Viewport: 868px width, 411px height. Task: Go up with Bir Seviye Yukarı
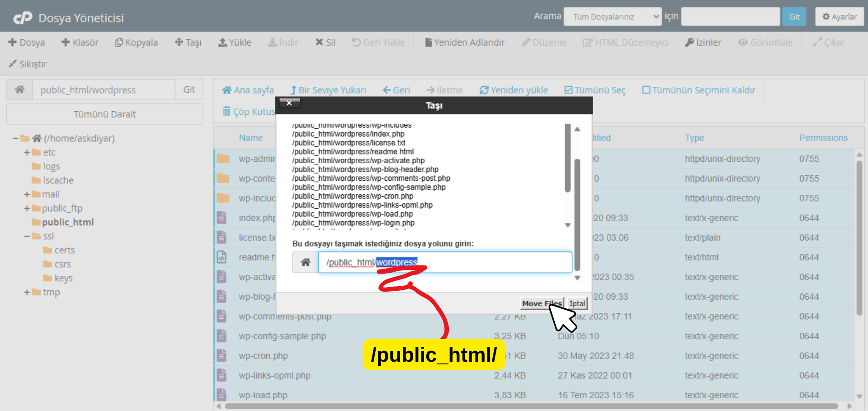pos(328,90)
